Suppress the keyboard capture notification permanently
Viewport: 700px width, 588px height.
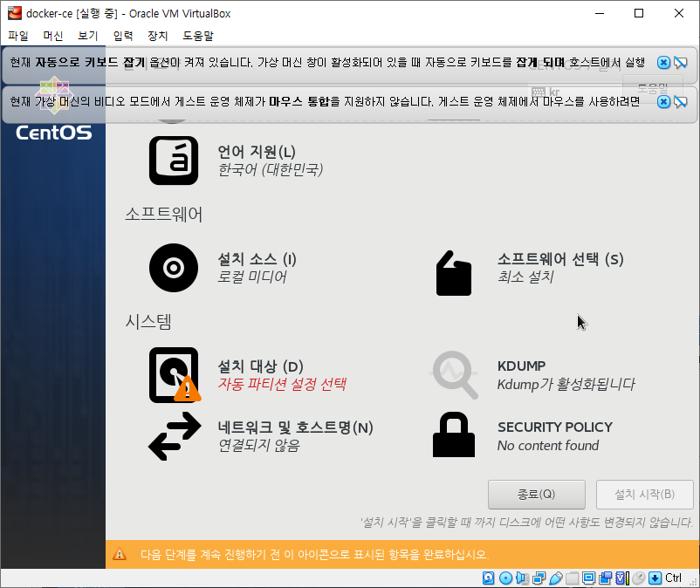(680, 63)
